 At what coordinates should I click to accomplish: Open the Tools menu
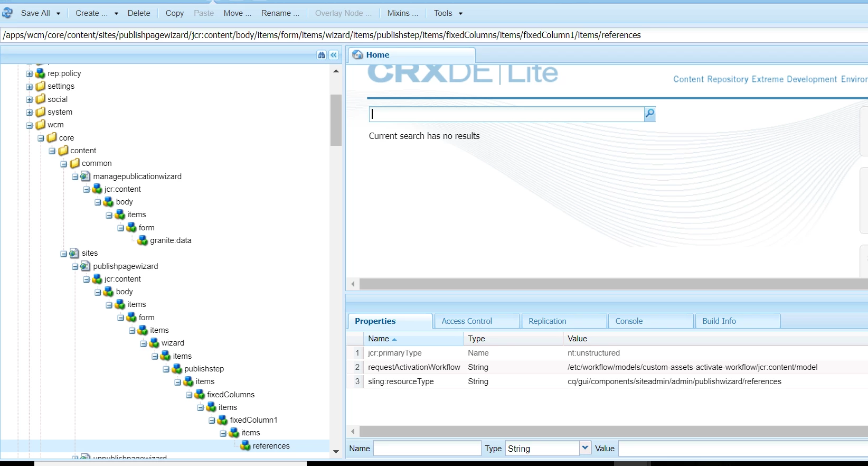coord(443,13)
